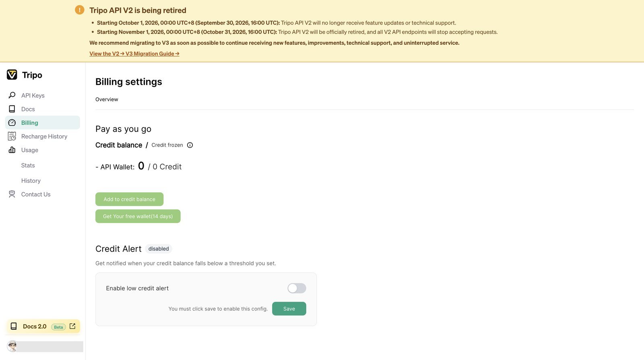The image size is (644, 360).
Task: Click the 'Get notified when your credit balance' description
Action: [186, 263]
